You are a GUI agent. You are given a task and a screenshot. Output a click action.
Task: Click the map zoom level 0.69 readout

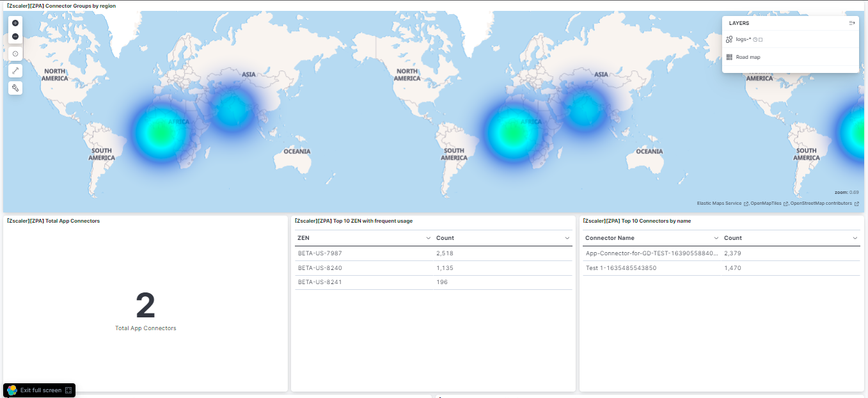click(x=847, y=192)
